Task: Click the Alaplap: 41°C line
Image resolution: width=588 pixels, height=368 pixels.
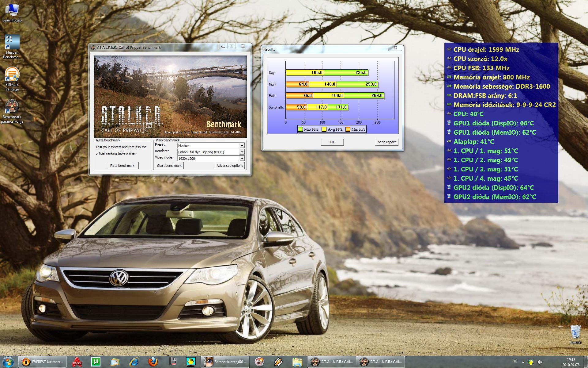Action: [470, 142]
